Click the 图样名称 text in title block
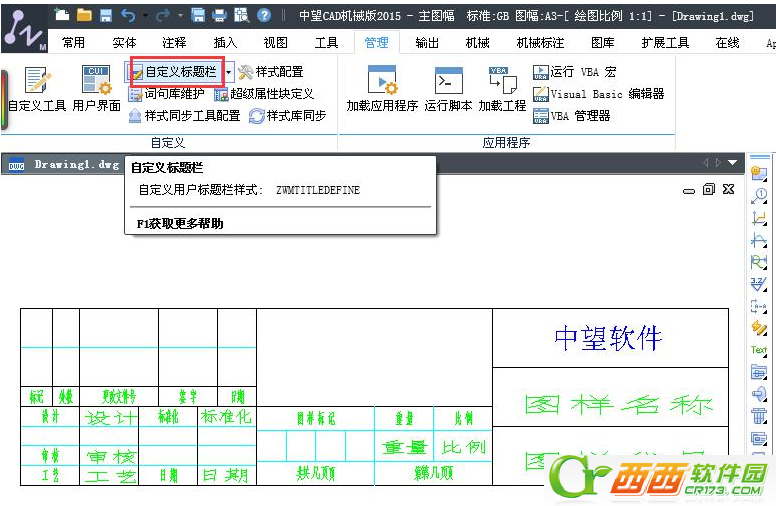The image size is (776, 506). (x=619, y=405)
